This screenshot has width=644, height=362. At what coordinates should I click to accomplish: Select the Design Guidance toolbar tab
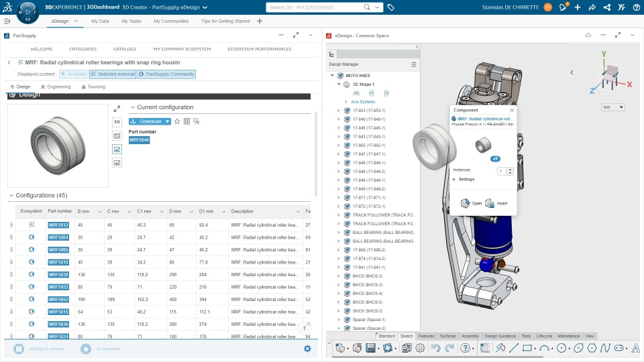[500, 336]
